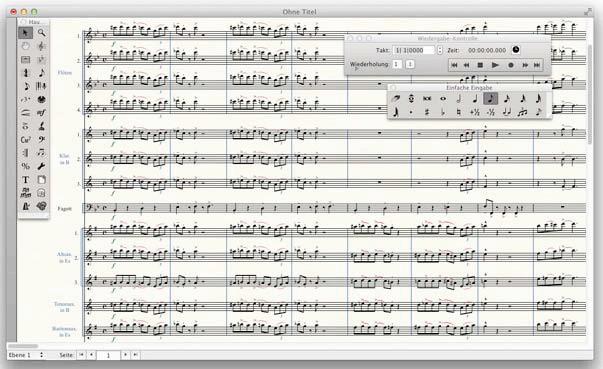Select the Zoom magnifier tool
The image size is (603, 369).
point(41,33)
